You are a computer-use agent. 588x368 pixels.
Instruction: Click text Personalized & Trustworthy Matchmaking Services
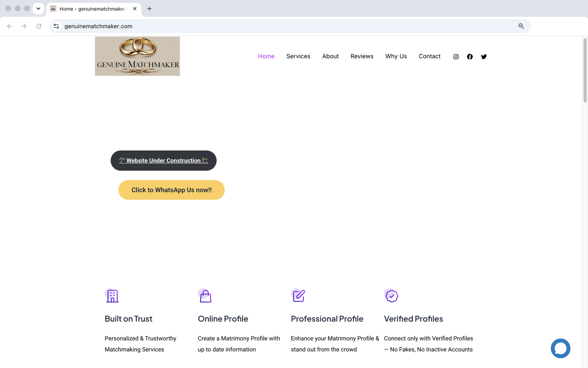pos(140,344)
